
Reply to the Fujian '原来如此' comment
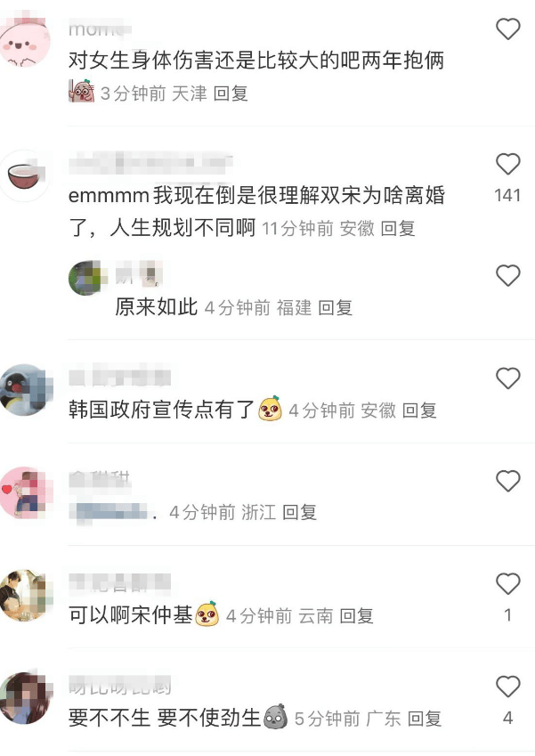point(336,307)
